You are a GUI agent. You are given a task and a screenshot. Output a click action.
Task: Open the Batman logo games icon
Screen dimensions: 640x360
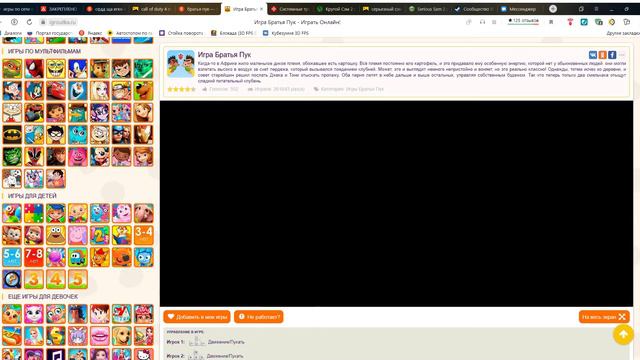point(12,134)
